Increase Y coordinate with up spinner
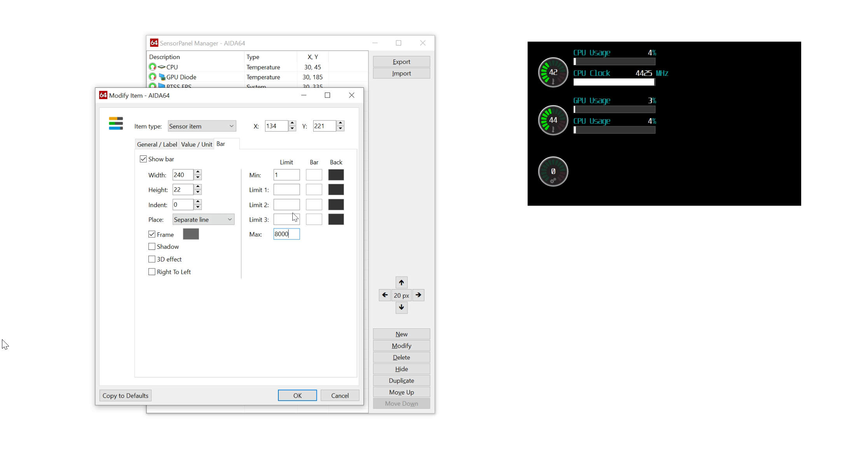 341,123
